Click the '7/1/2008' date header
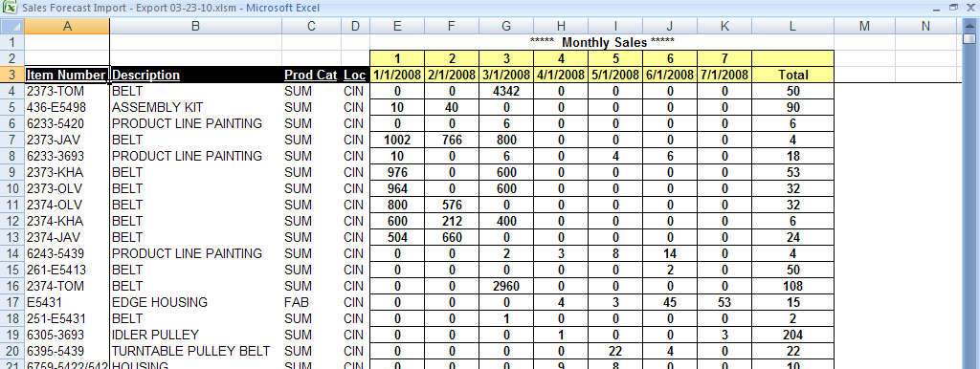 pyautogui.click(x=724, y=75)
